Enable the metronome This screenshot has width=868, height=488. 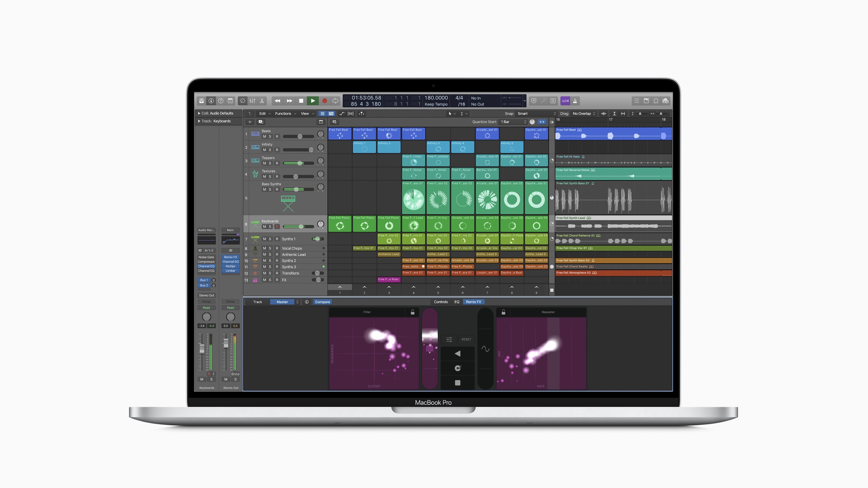click(x=575, y=101)
